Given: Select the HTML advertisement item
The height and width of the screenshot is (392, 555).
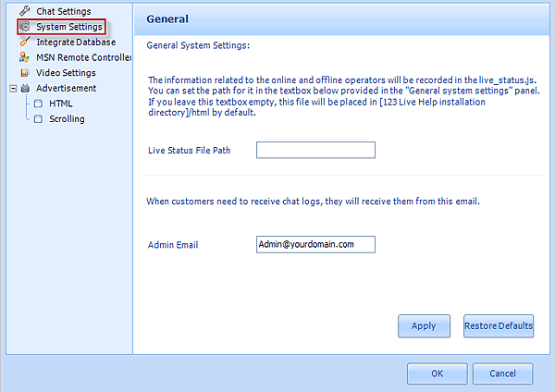Looking at the screenshot, I should (x=61, y=104).
